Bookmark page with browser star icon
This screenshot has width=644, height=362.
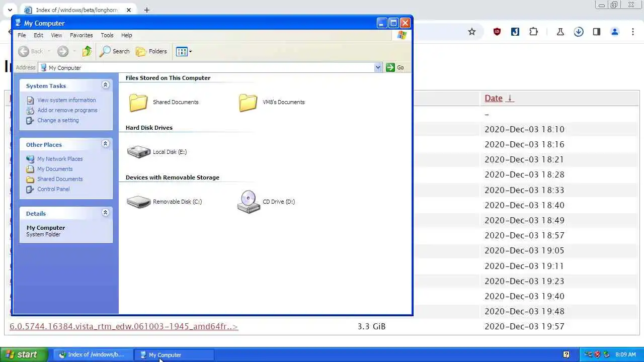pyautogui.click(x=472, y=32)
